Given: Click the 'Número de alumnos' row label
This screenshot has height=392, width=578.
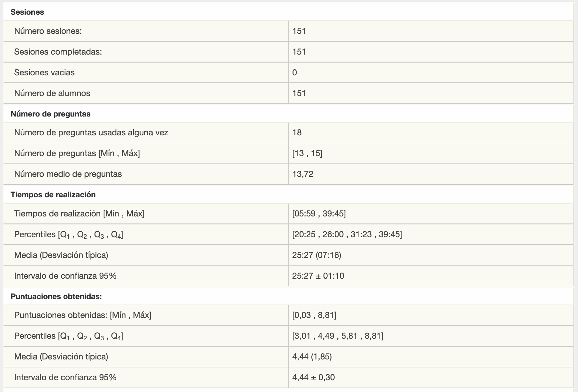Looking at the screenshot, I should (x=52, y=93).
